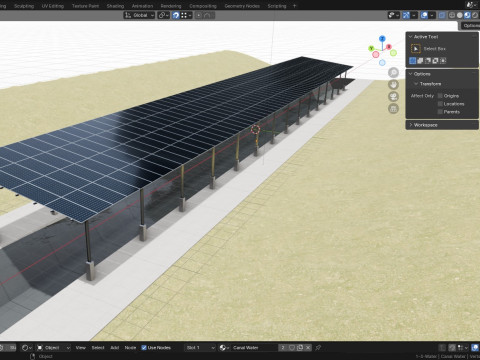Browse materials with sphere icon
Screen dimensions: 480x360
point(225,348)
